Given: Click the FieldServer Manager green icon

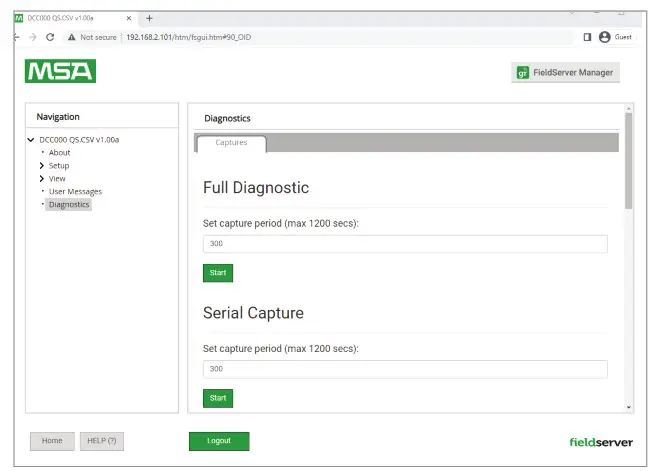Looking at the screenshot, I should tap(522, 72).
